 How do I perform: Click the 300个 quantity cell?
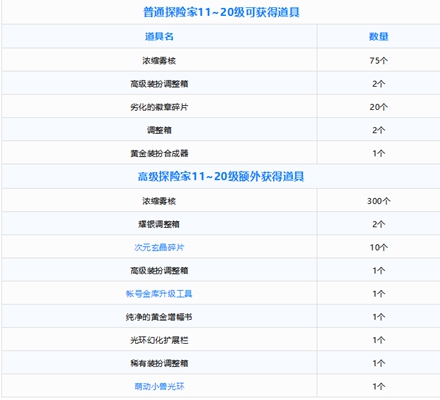pyautogui.click(x=379, y=201)
